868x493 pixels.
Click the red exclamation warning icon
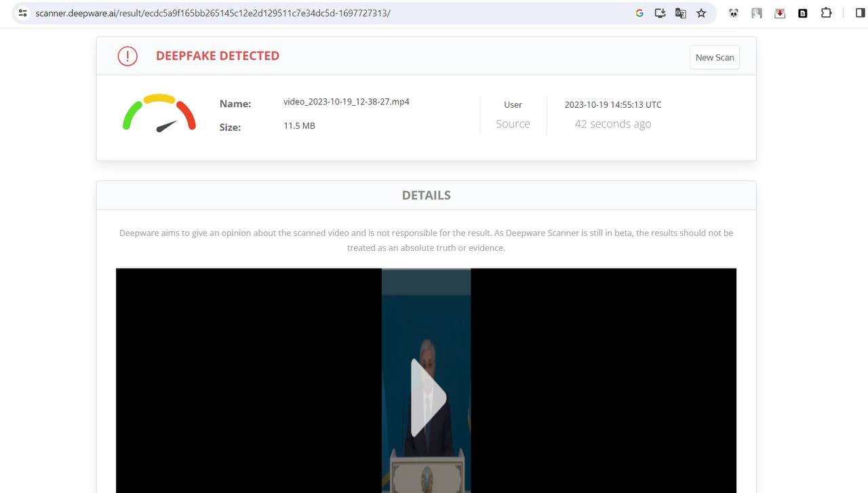tap(127, 56)
